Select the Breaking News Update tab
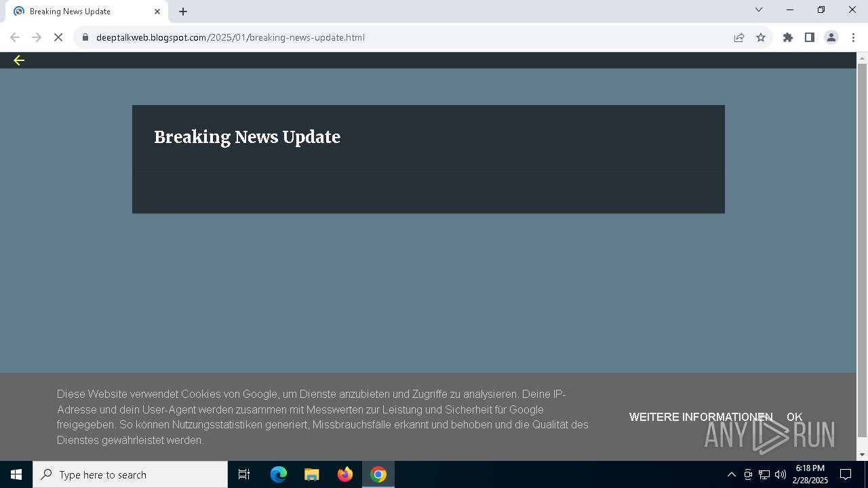Viewport: 868px width, 488px height. [x=87, y=12]
